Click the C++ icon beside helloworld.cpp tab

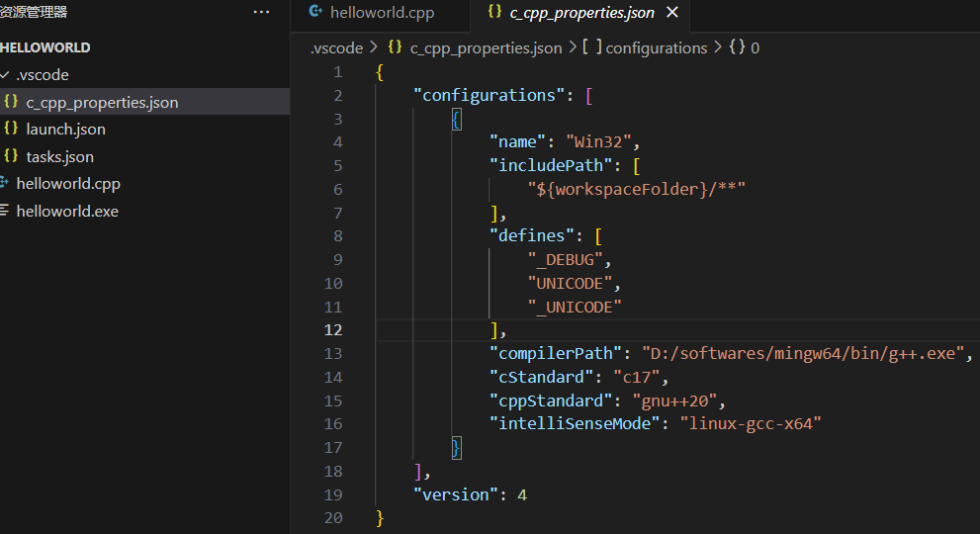[x=315, y=13]
